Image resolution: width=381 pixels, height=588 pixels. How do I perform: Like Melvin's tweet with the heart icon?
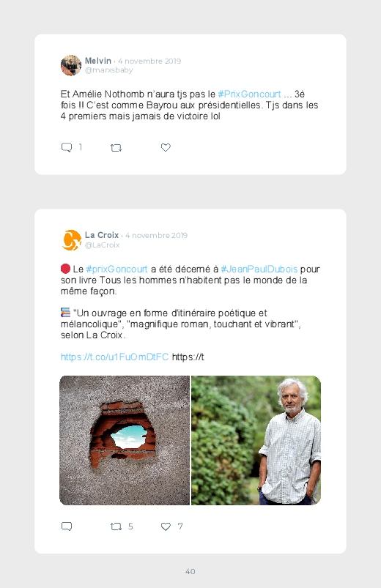tap(166, 147)
